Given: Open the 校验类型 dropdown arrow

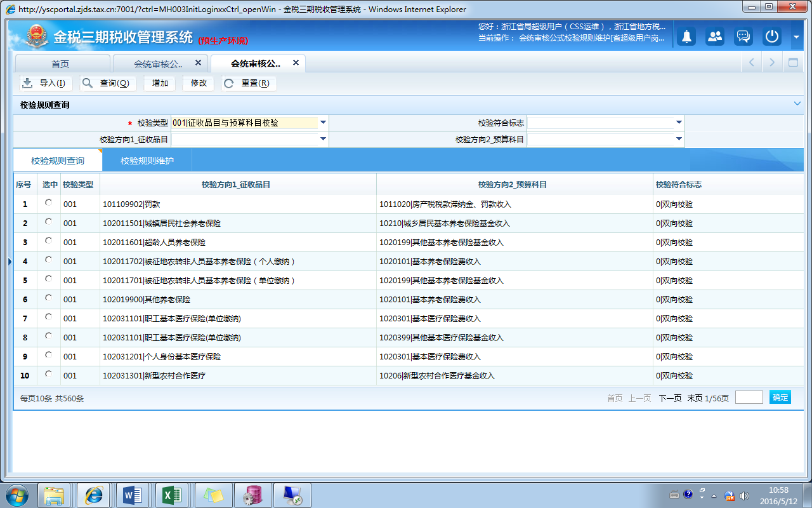Looking at the screenshot, I should point(323,123).
